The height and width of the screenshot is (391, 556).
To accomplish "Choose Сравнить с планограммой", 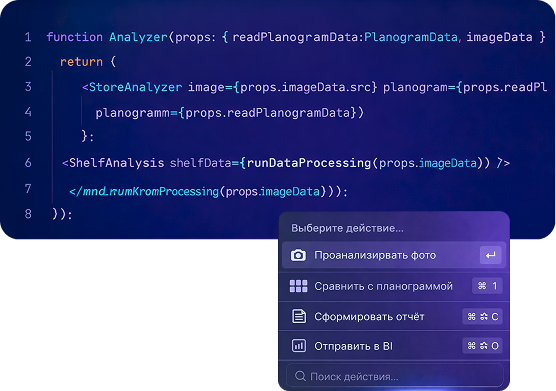I will 394,286.
